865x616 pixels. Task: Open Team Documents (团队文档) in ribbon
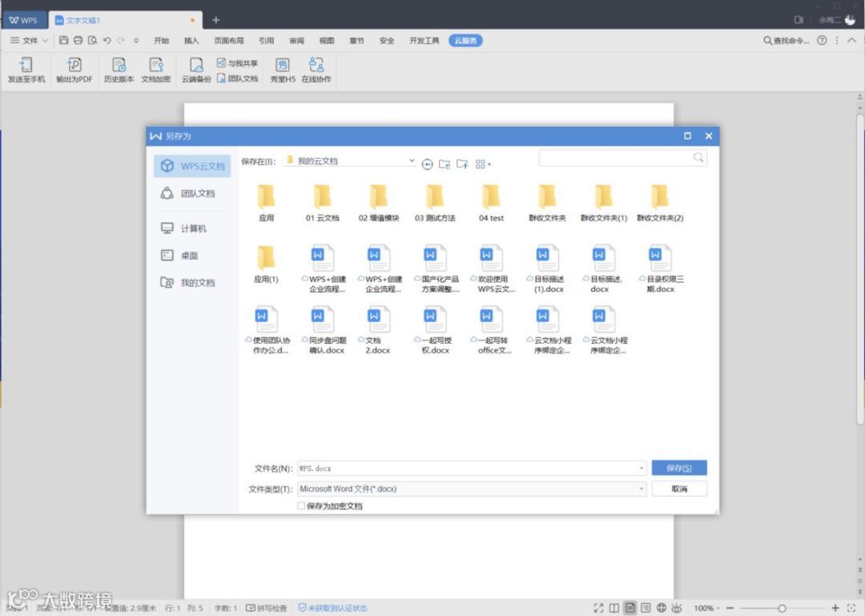(237, 79)
